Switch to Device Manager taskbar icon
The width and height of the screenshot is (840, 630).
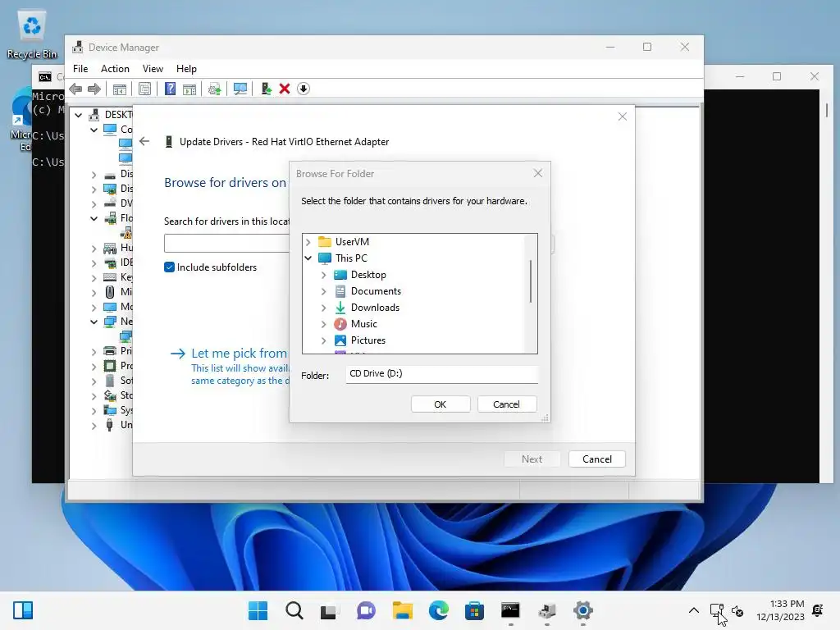546,610
